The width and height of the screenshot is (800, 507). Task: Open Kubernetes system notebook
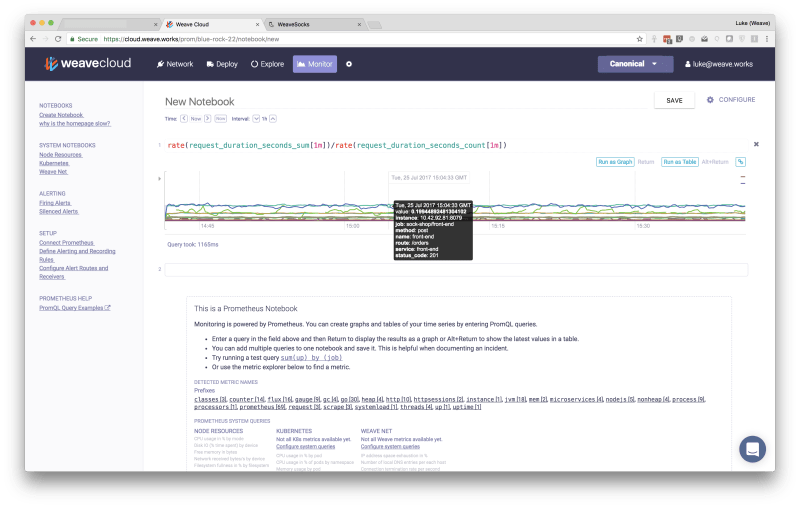(54, 163)
